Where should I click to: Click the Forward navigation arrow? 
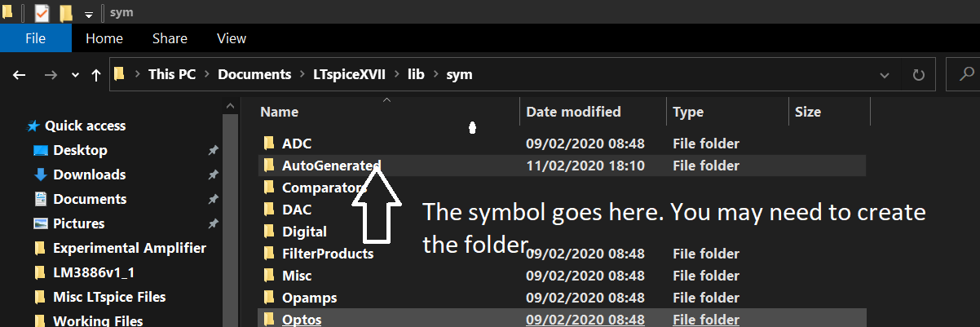click(x=51, y=75)
